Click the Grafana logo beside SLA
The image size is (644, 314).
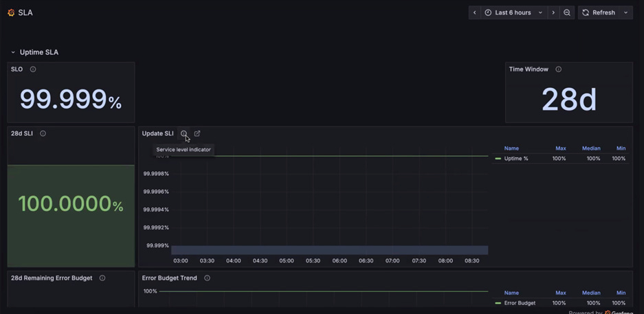(11, 13)
